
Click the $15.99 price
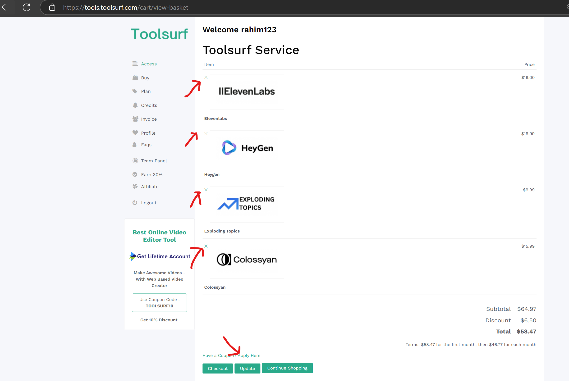(x=528, y=246)
